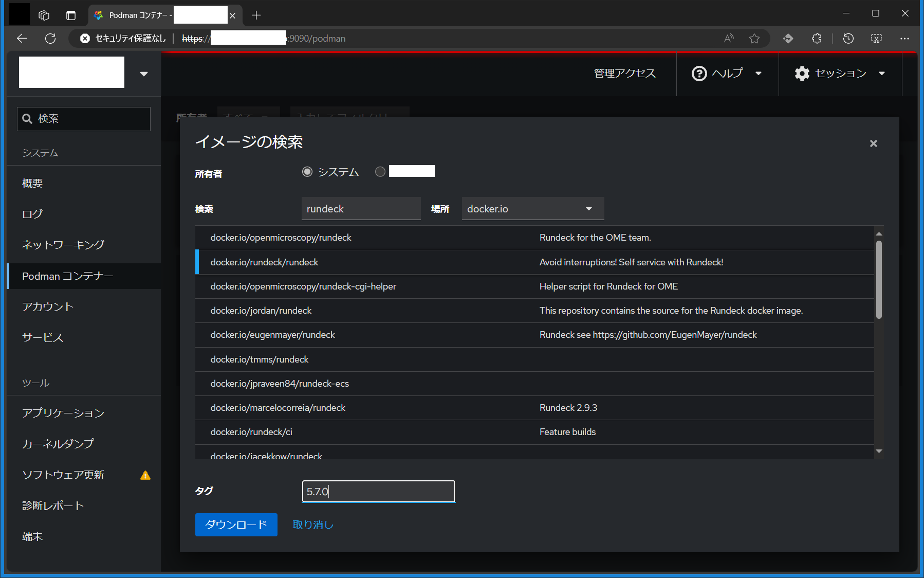
Task: Click warning icon beside ソフトウェア更新
Action: click(145, 475)
